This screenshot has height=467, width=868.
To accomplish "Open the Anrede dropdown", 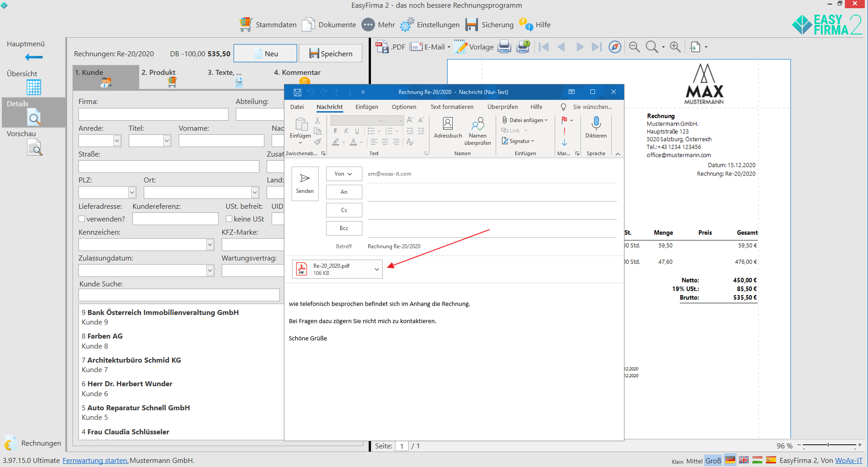I will click(117, 141).
